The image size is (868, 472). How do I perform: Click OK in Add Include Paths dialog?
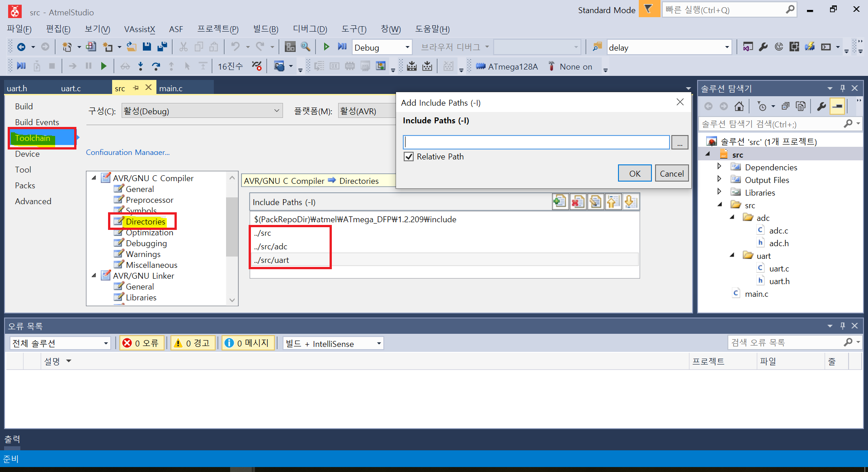(x=635, y=173)
